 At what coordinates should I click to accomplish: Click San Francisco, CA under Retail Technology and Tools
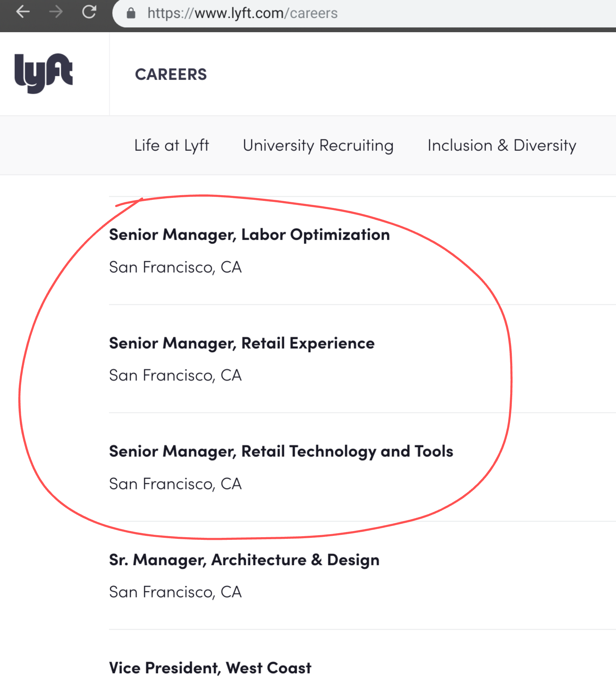tap(175, 484)
